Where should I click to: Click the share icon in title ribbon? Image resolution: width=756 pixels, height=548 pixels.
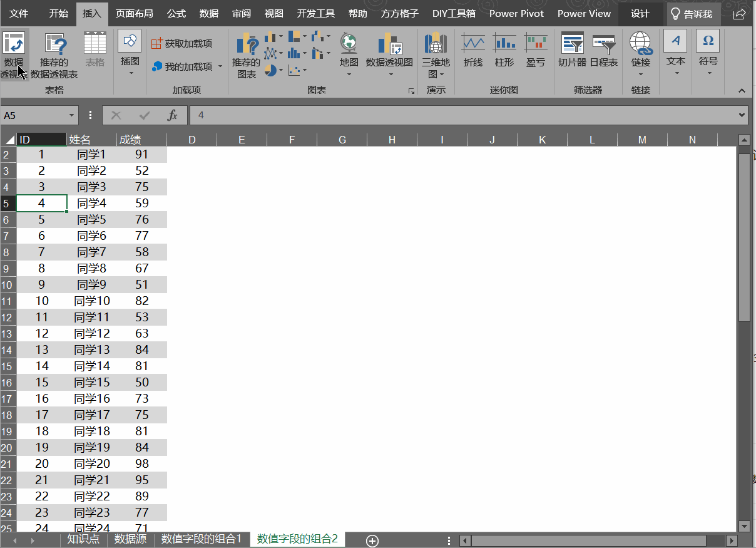pyautogui.click(x=739, y=14)
